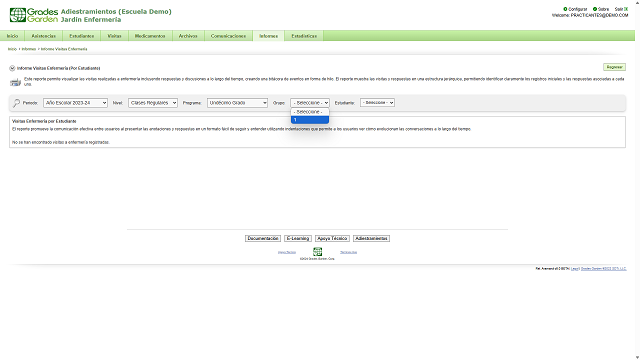Click the Grades Garden logo
The image size is (640, 360).
(x=34, y=15)
